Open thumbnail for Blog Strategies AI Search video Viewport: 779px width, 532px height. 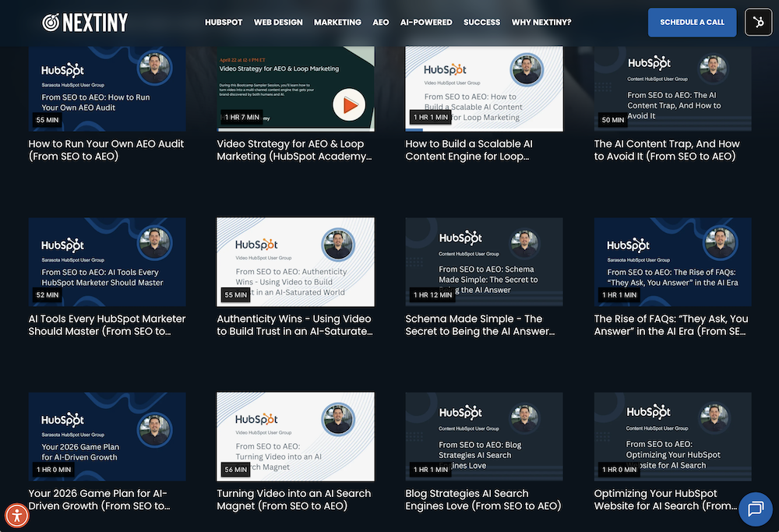(485, 437)
